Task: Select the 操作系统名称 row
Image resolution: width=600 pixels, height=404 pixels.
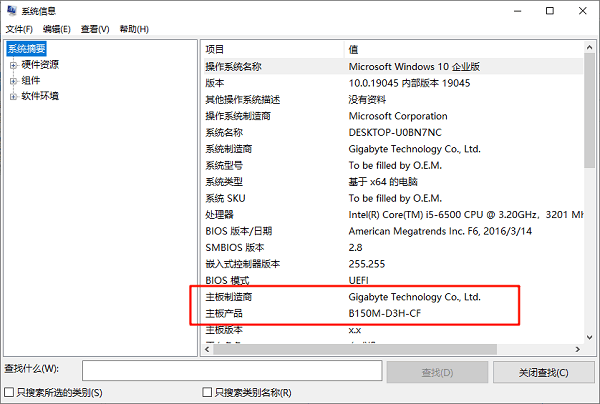Action: tap(392, 67)
